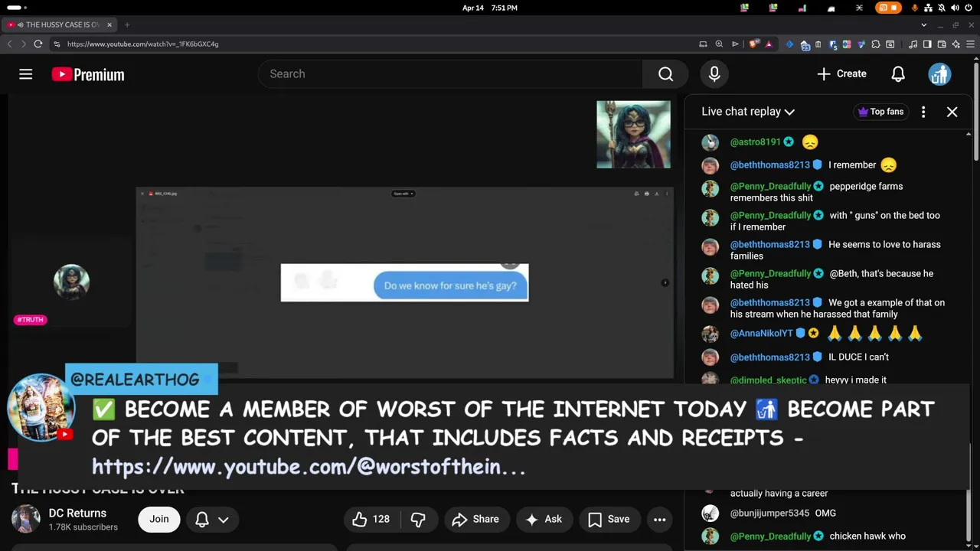980x551 pixels.
Task: Open @dimpled_skeptic chat author name
Action: [x=768, y=380]
